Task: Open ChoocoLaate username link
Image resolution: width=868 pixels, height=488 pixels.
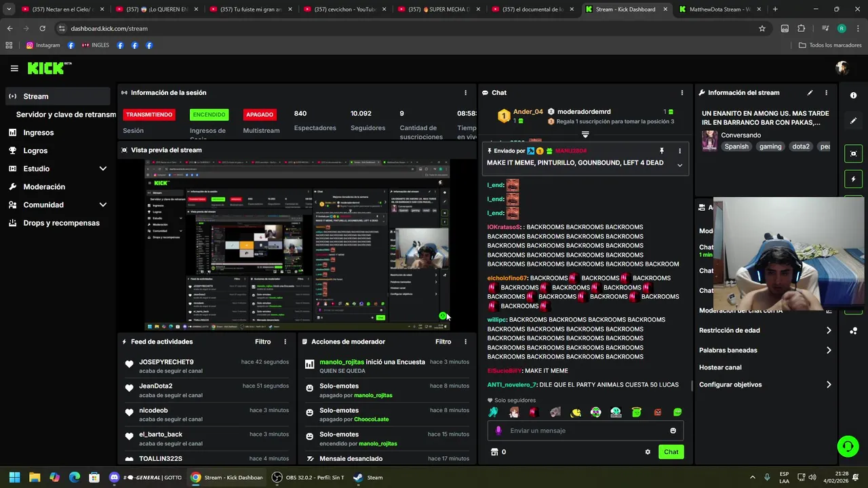Action: coord(371,420)
